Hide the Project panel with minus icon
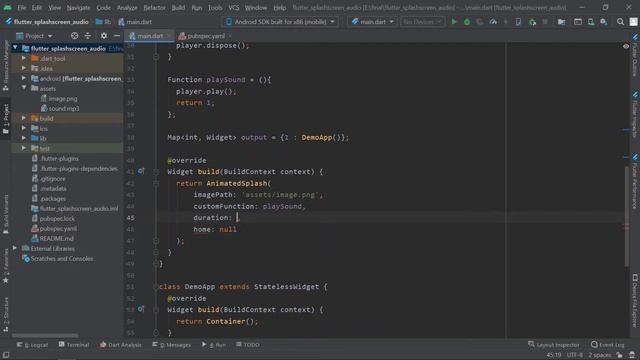 (x=117, y=36)
